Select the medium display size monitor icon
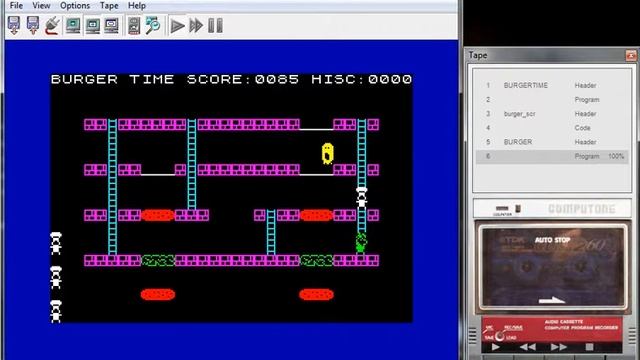Screen dimensions: 640x360 [93, 25]
